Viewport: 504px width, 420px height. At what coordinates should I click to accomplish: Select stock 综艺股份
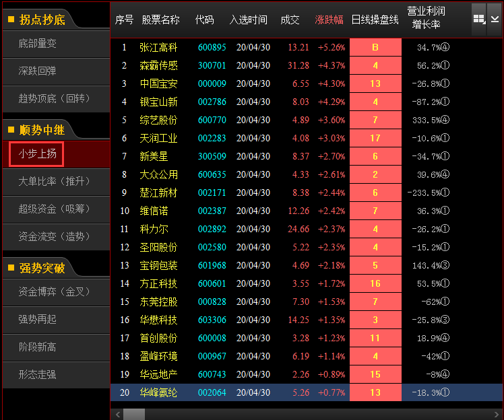pos(158,120)
